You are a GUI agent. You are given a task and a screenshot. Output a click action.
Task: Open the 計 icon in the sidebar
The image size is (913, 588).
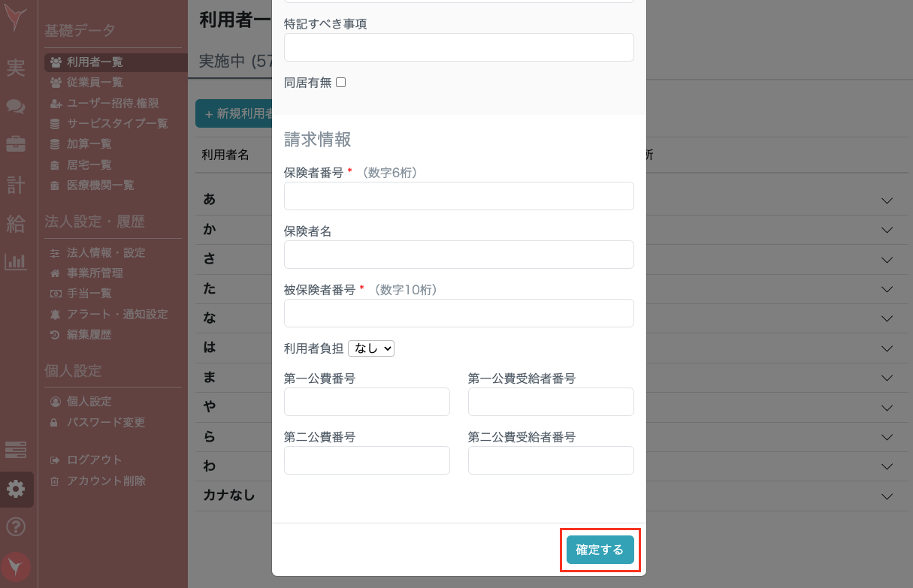pos(17,184)
